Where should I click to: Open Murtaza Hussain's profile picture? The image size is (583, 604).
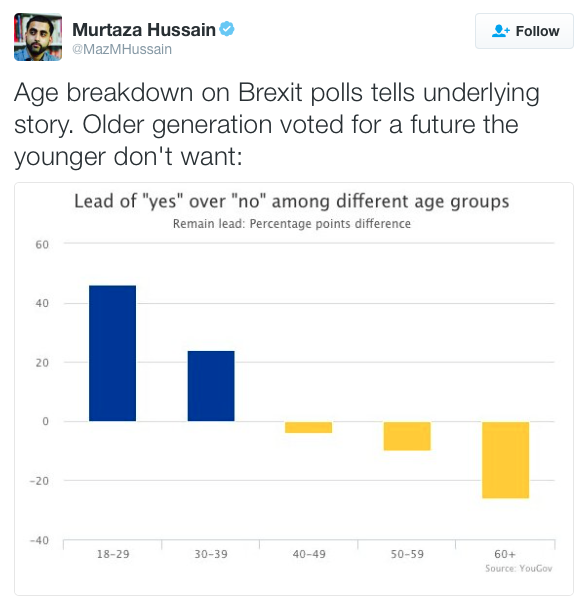click(x=38, y=37)
